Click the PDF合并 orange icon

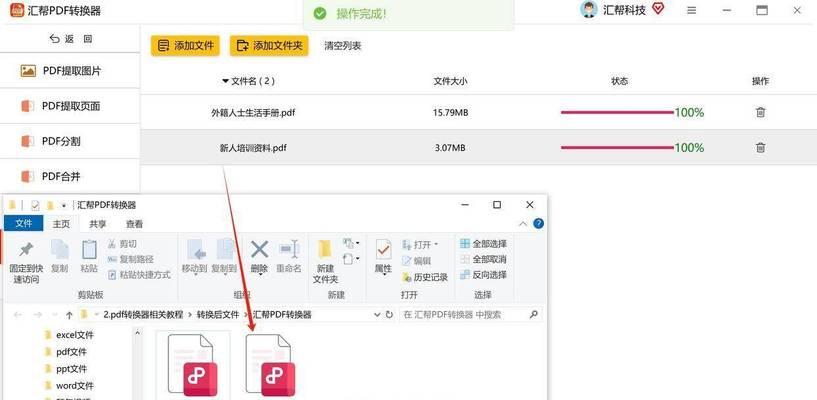27,177
